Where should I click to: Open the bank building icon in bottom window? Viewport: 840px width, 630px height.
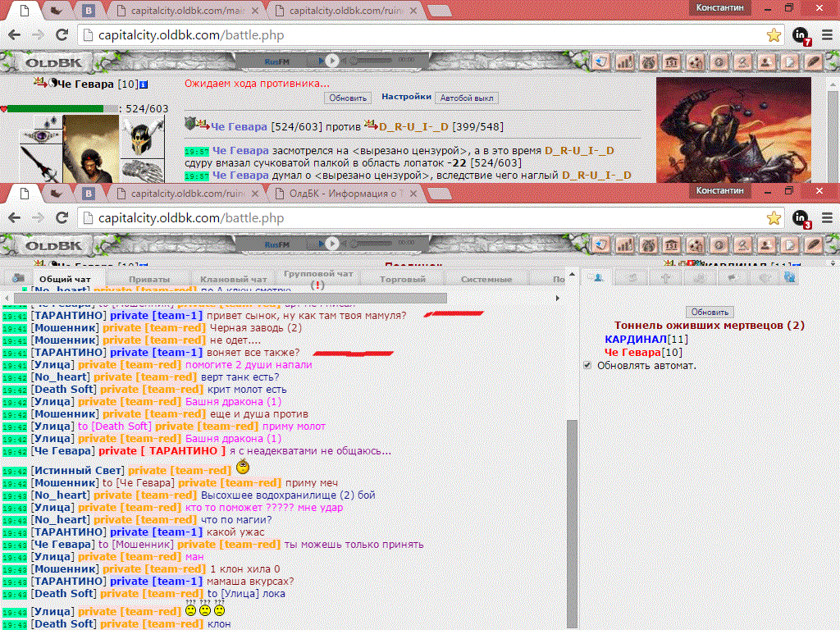click(672, 245)
